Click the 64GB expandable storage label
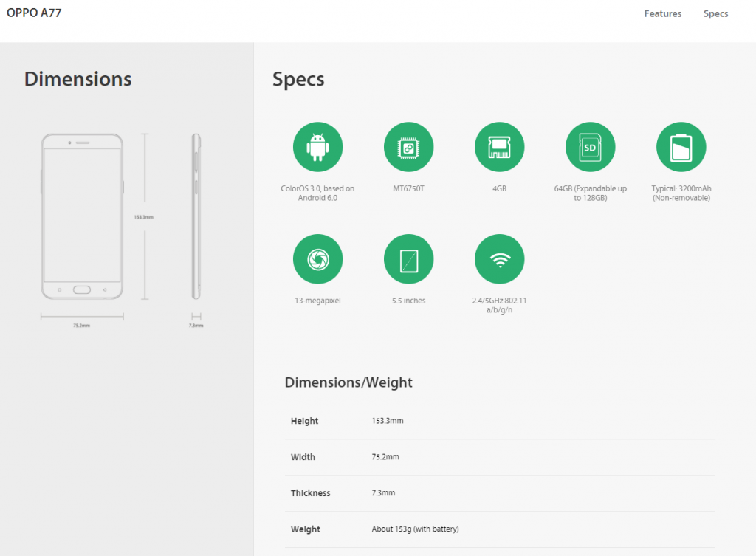756x556 pixels. pyautogui.click(x=590, y=193)
